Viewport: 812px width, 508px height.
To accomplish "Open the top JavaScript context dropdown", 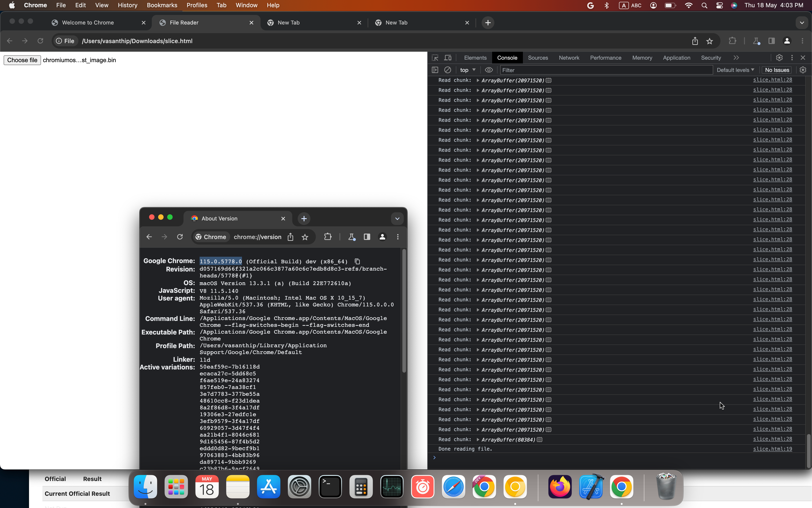I will (468, 70).
